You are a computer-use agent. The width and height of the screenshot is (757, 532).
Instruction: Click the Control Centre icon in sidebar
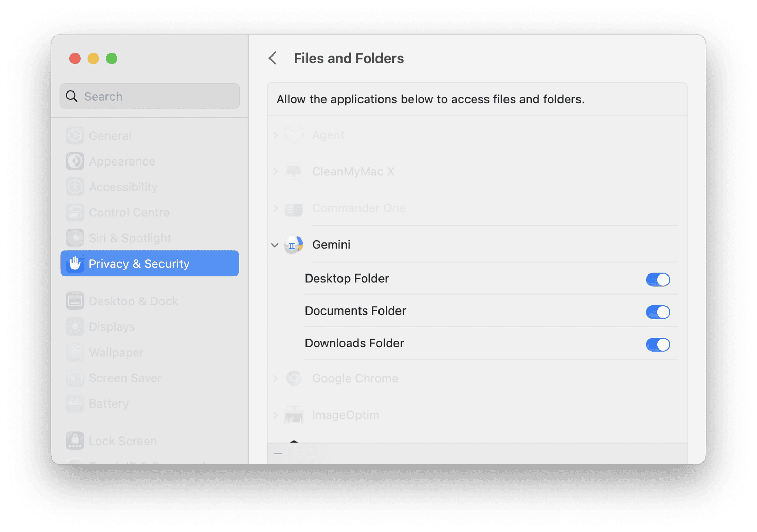pyautogui.click(x=75, y=212)
